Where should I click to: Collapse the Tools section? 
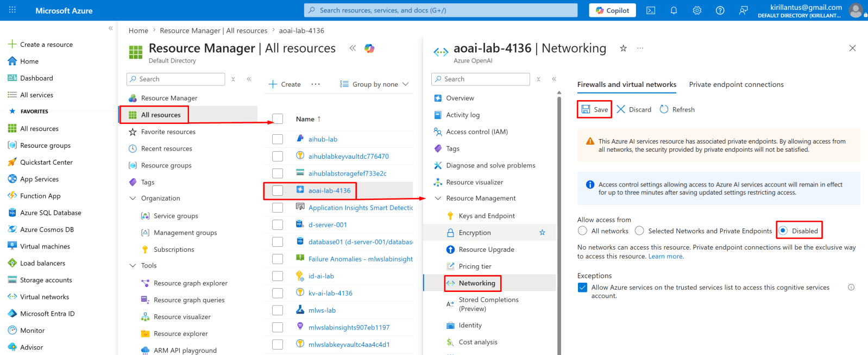[x=133, y=266]
